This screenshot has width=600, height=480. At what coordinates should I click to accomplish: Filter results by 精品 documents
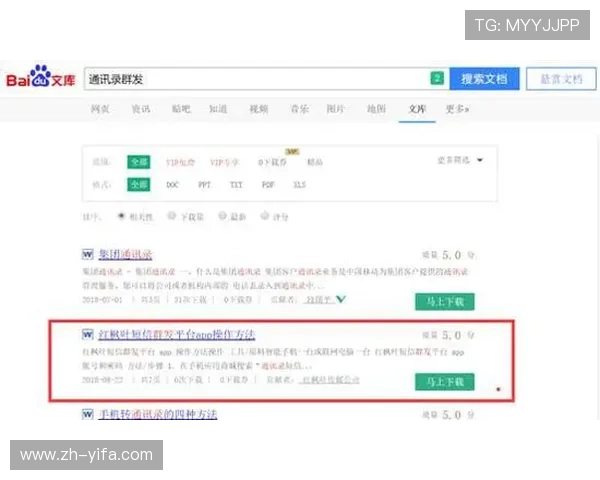point(315,162)
